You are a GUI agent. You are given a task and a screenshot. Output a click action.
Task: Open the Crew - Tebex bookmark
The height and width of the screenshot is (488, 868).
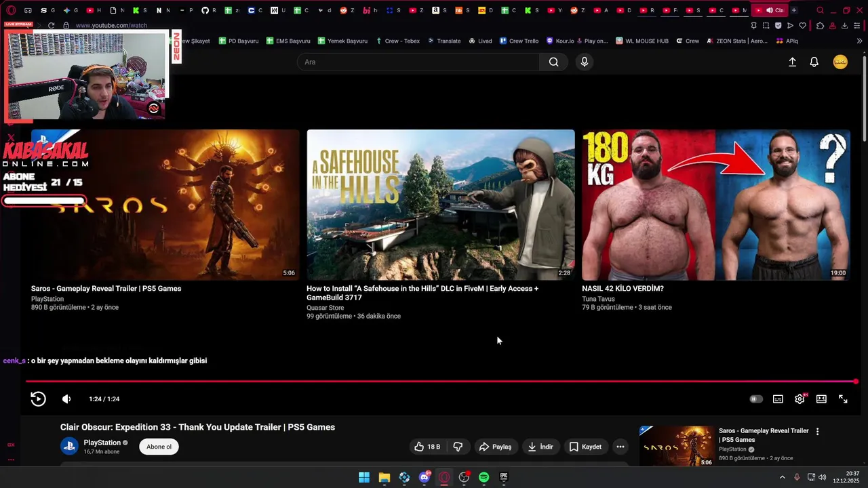(397, 41)
